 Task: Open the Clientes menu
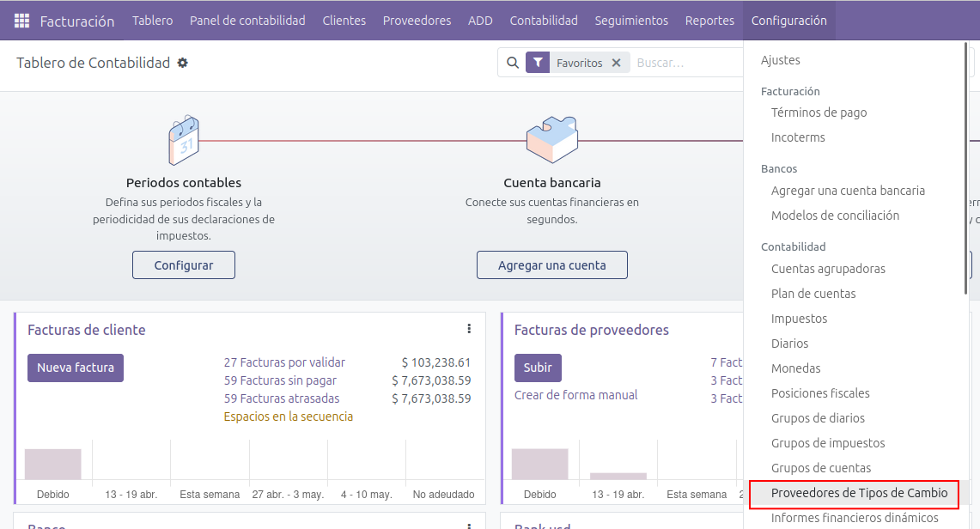point(344,21)
